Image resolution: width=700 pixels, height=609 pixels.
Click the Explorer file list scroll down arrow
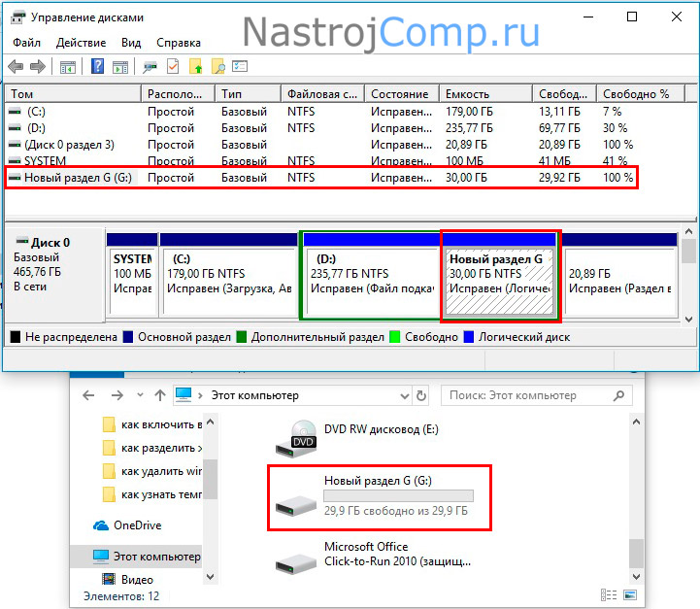(636, 576)
